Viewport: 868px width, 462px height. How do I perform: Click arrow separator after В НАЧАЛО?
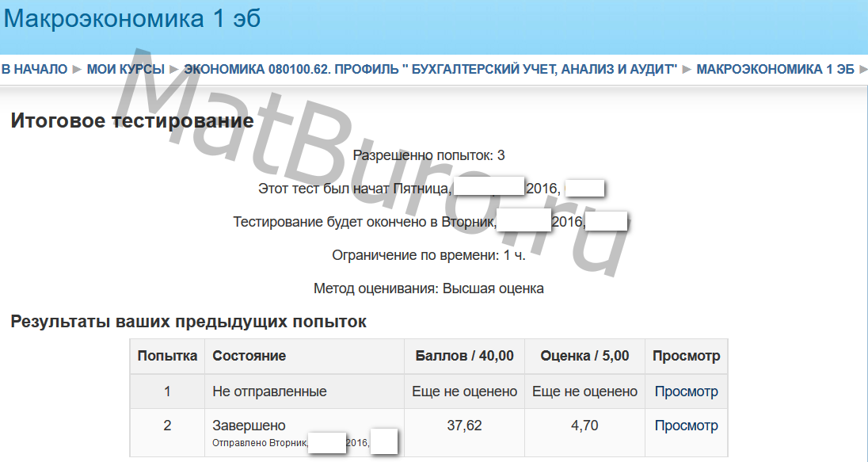tap(77, 70)
